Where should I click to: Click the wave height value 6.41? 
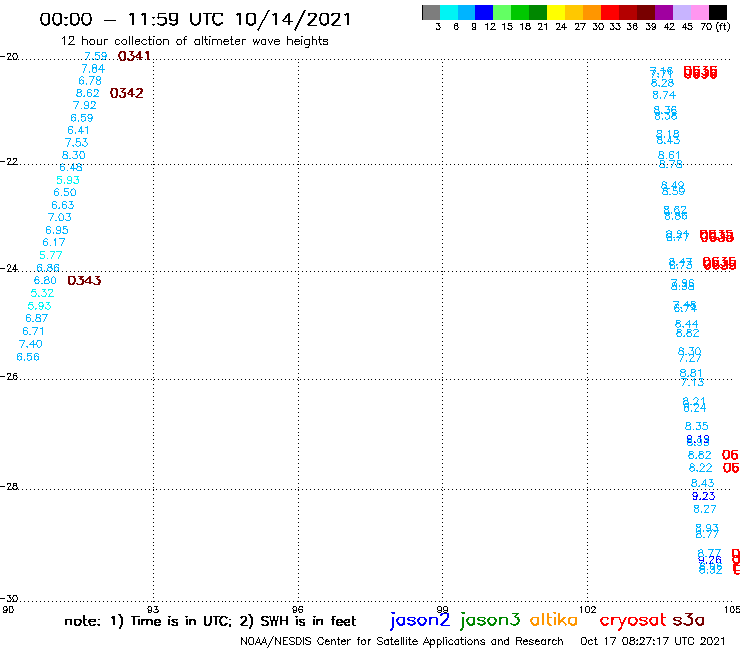point(78,130)
